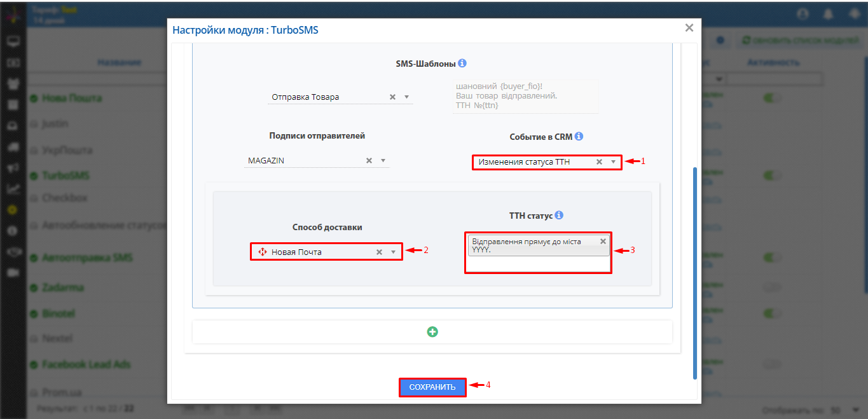Click blue round icon beside refresh button
Viewport: 868px width, 419px height.
[720, 40]
